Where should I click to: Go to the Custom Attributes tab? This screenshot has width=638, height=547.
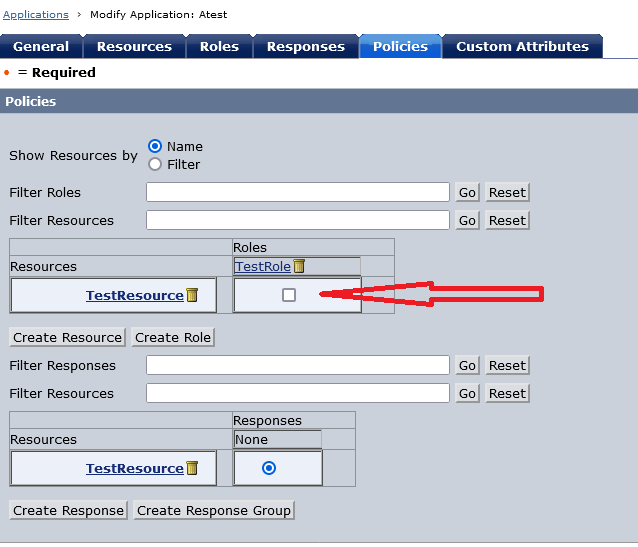pyautogui.click(x=522, y=46)
